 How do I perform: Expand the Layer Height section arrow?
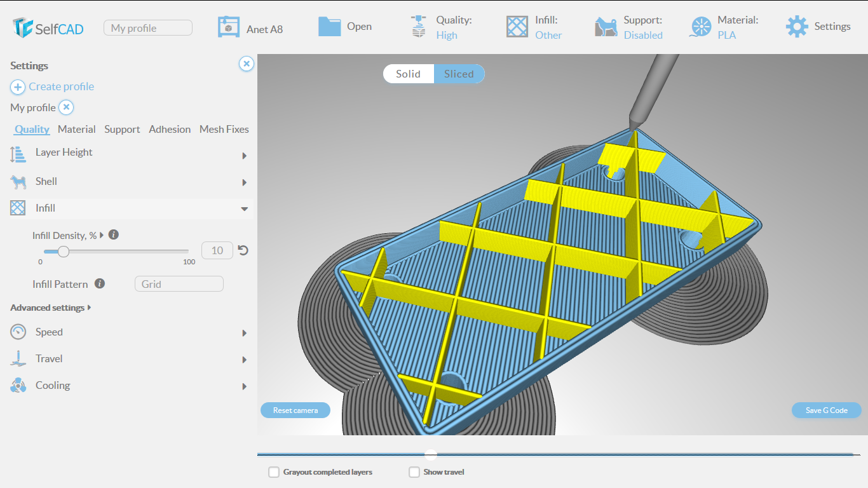pos(245,156)
